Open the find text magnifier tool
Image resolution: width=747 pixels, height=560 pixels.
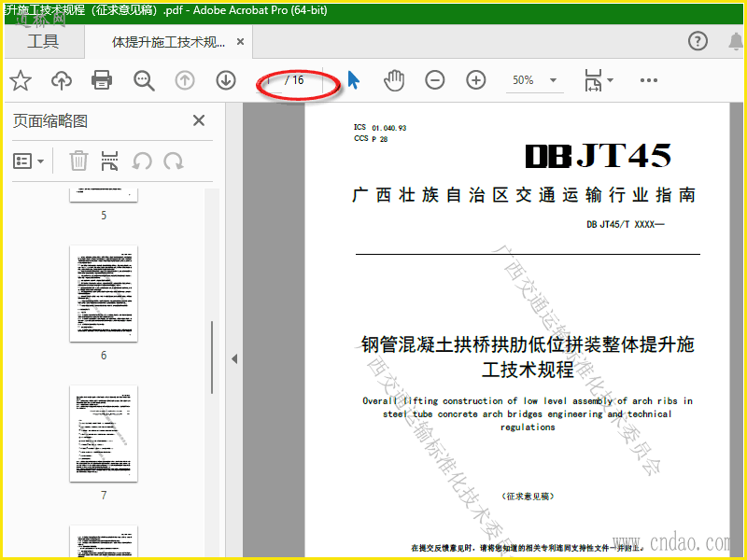pos(144,80)
